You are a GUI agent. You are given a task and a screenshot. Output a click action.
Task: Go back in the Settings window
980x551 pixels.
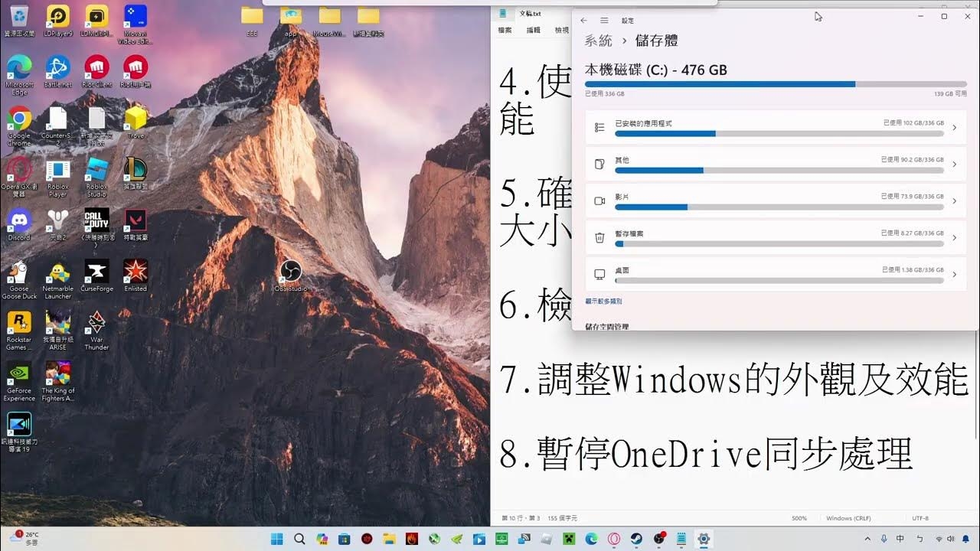click(583, 20)
